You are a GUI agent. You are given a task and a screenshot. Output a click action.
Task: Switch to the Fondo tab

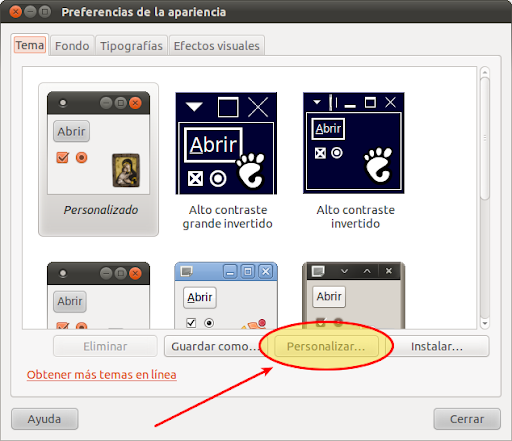pyautogui.click(x=72, y=46)
